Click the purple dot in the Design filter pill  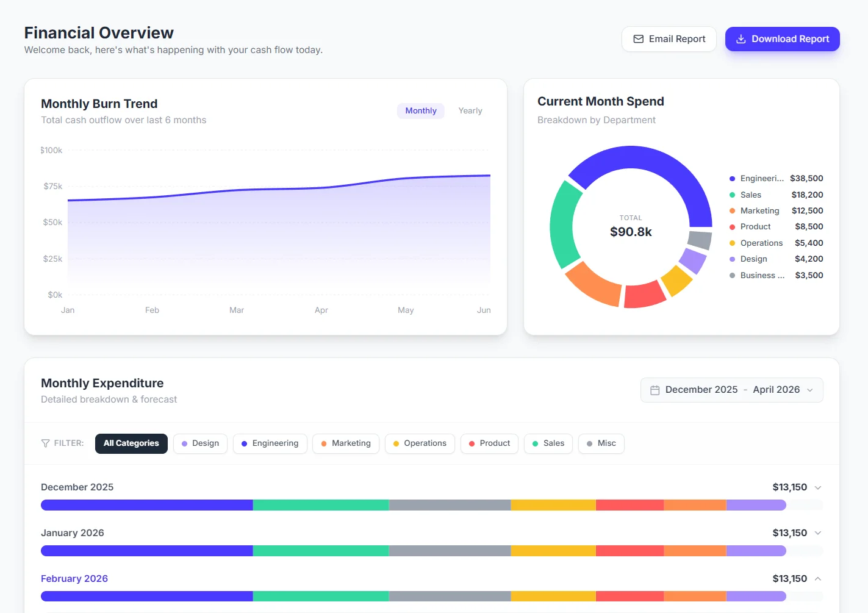pos(183,443)
